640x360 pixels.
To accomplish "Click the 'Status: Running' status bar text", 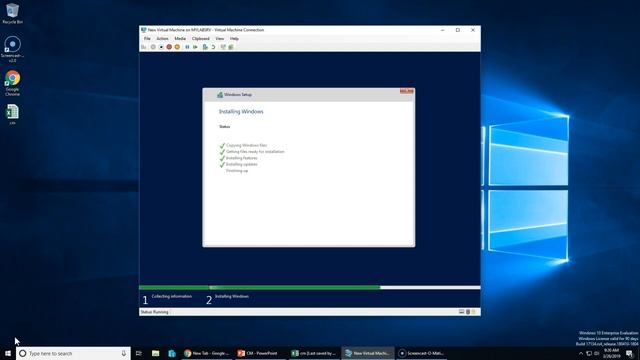I will (x=155, y=312).
